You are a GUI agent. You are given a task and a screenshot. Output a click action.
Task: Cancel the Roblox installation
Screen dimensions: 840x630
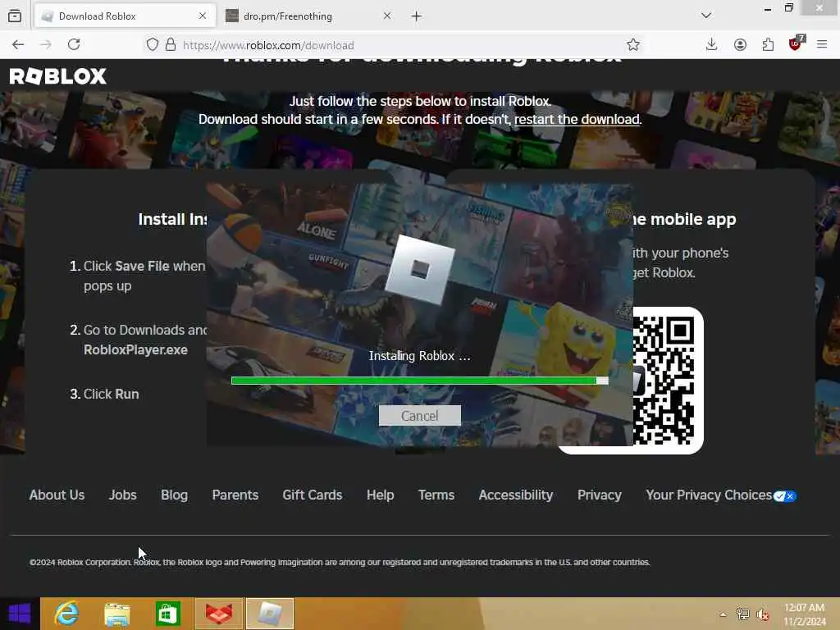point(419,416)
